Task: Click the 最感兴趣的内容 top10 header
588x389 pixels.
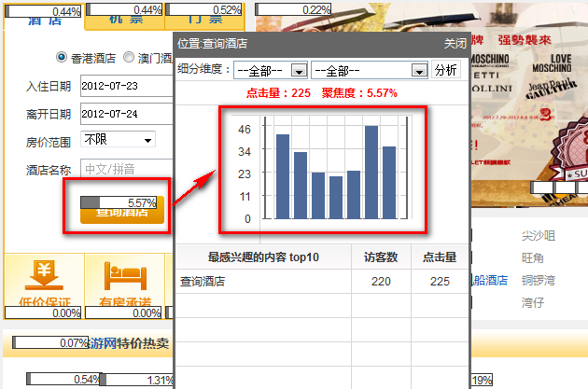Action: (263, 257)
